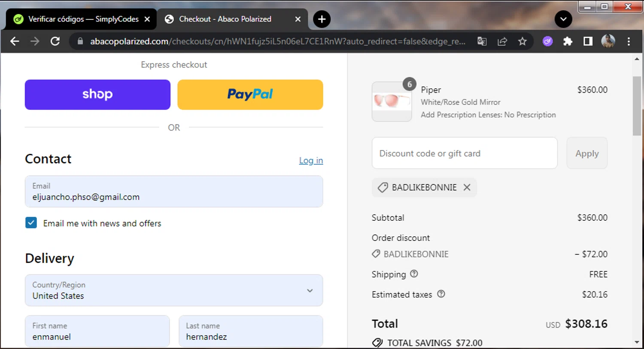Toggle the browser side panel icon
Image resolution: width=644 pixels, height=349 pixels.
[588, 41]
